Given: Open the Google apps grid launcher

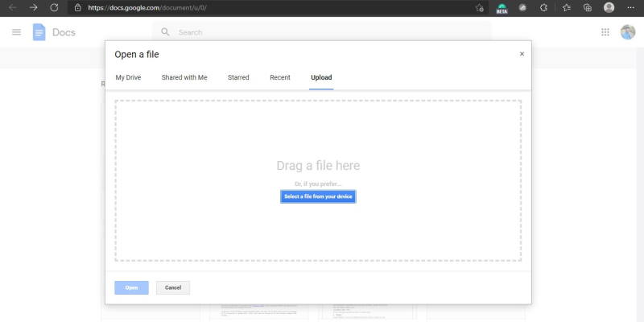Looking at the screenshot, I should point(605,32).
